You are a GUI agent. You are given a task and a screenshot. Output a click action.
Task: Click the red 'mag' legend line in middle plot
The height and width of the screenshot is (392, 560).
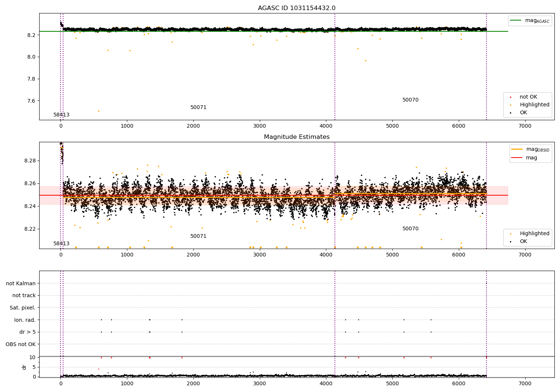click(x=517, y=158)
